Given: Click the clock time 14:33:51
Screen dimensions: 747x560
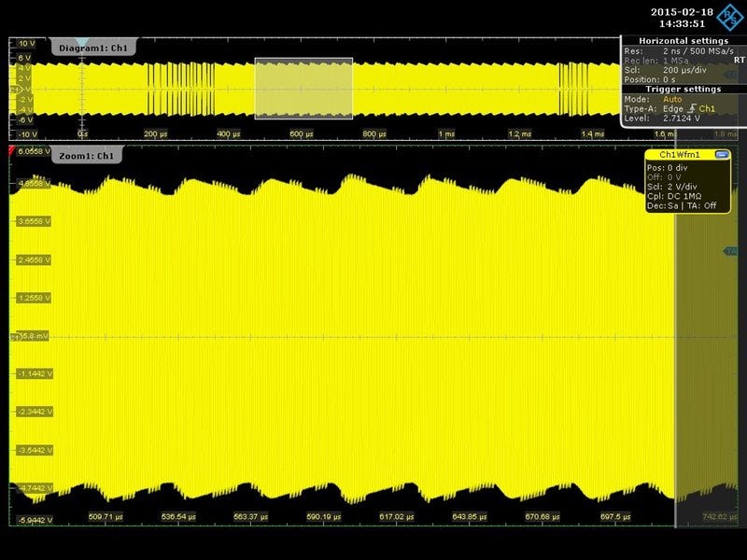Looking at the screenshot, I should click(x=682, y=23).
